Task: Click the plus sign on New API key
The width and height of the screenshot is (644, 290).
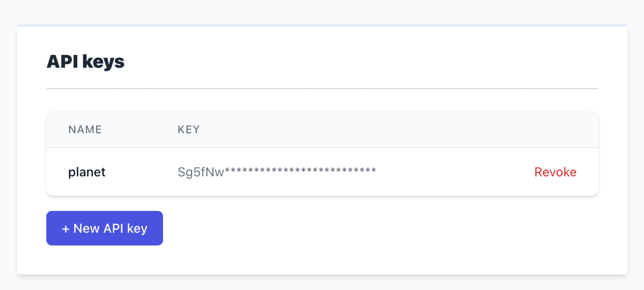Action: pyautogui.click(x=65, y=228)
